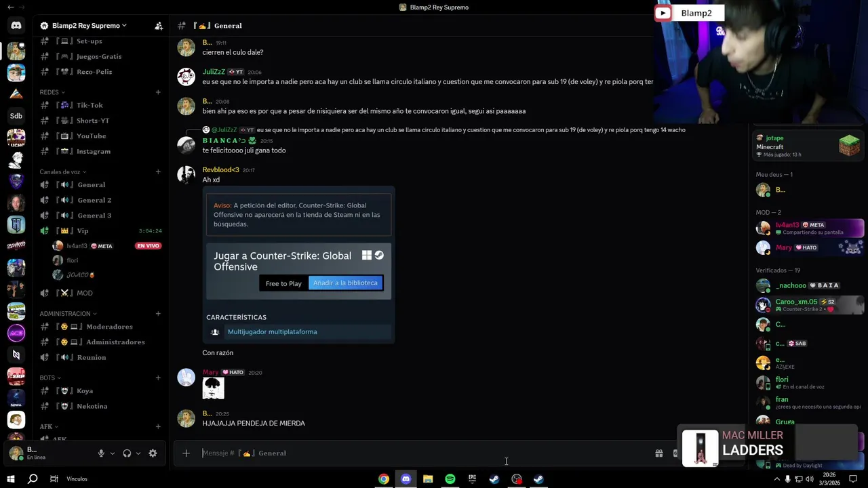Click the Windows platform icon in the embed
The width and height of the screenshot is (868, 488).
point(367,256)
